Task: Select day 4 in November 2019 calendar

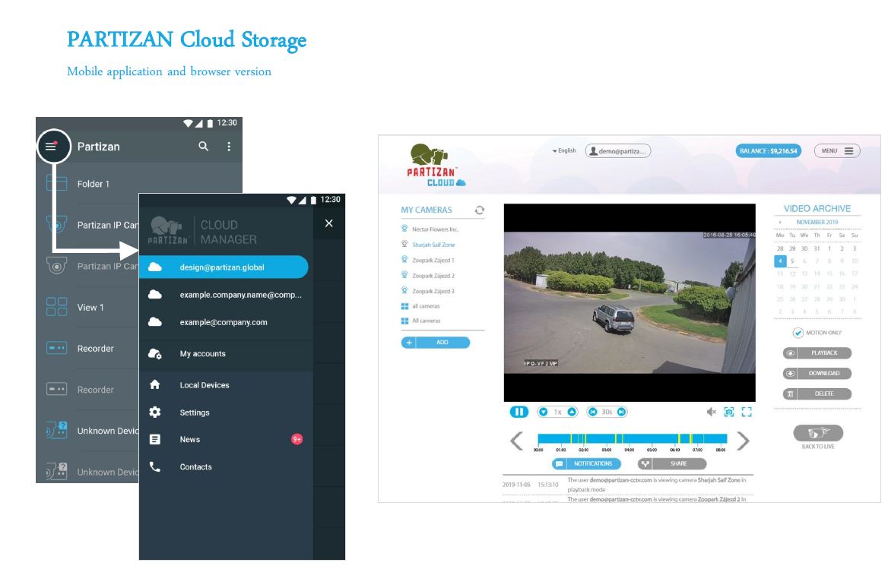Action: [780, 261]
